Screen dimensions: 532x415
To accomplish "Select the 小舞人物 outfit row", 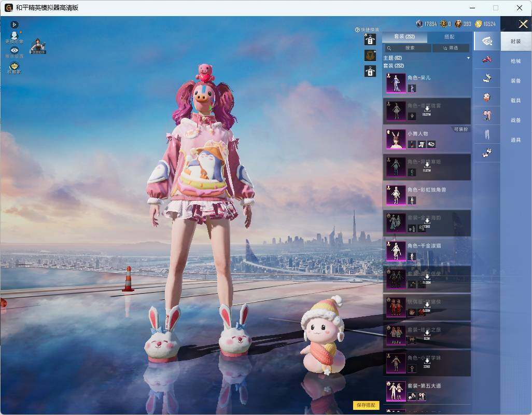I will click(427, 139).
